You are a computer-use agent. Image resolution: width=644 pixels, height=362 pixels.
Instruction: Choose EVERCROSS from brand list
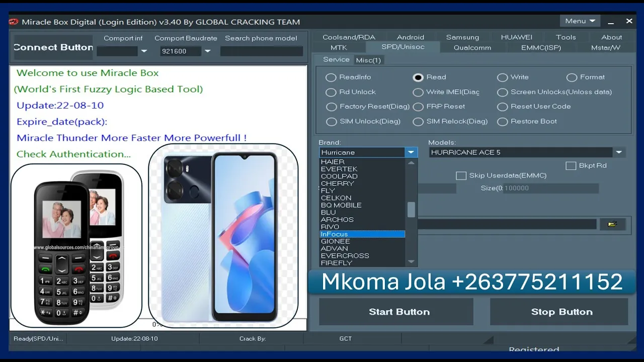pos(362,256)
